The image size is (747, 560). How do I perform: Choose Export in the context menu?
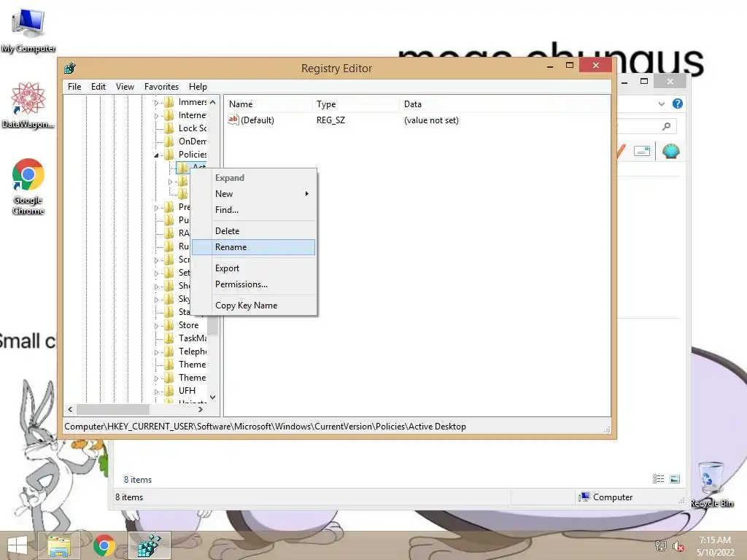click(x=253, y=268)
